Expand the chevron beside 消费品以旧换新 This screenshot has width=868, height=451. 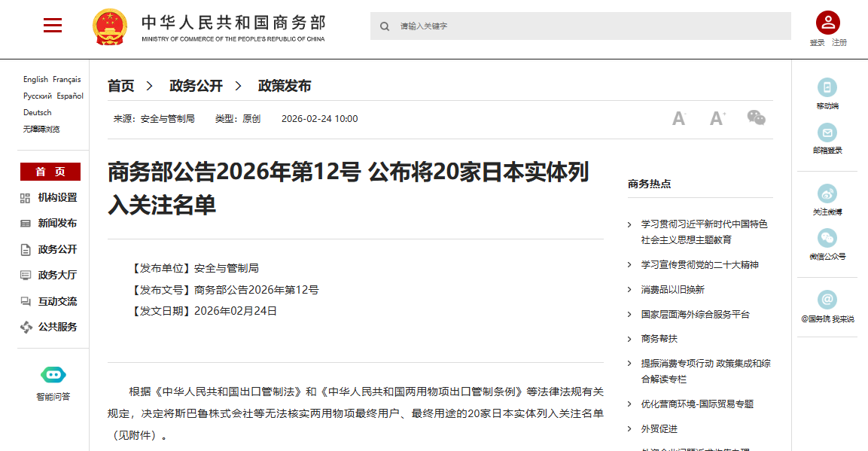coord(629,289)
